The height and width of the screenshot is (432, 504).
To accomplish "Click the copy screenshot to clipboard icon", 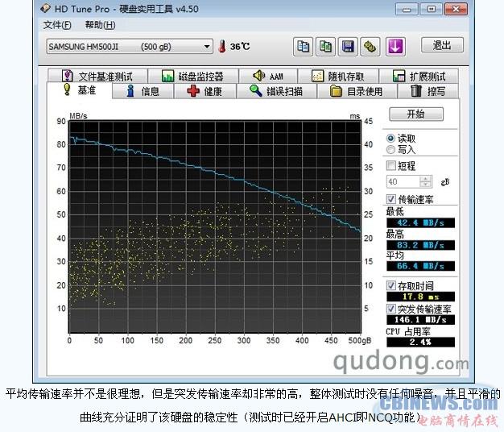I will point(325,47).
